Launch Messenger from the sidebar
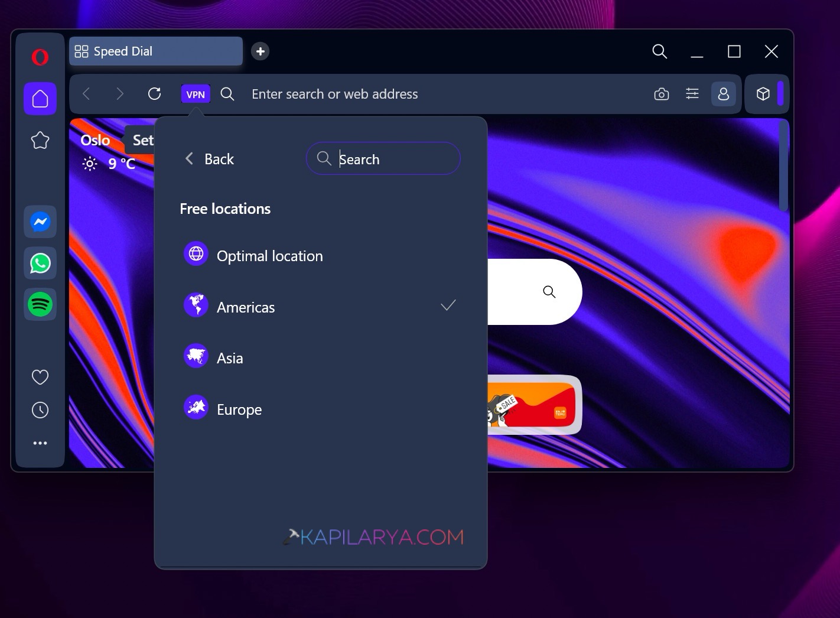Image resolution: width=840 pixels, height=618 pixels. tap(40, 222)
